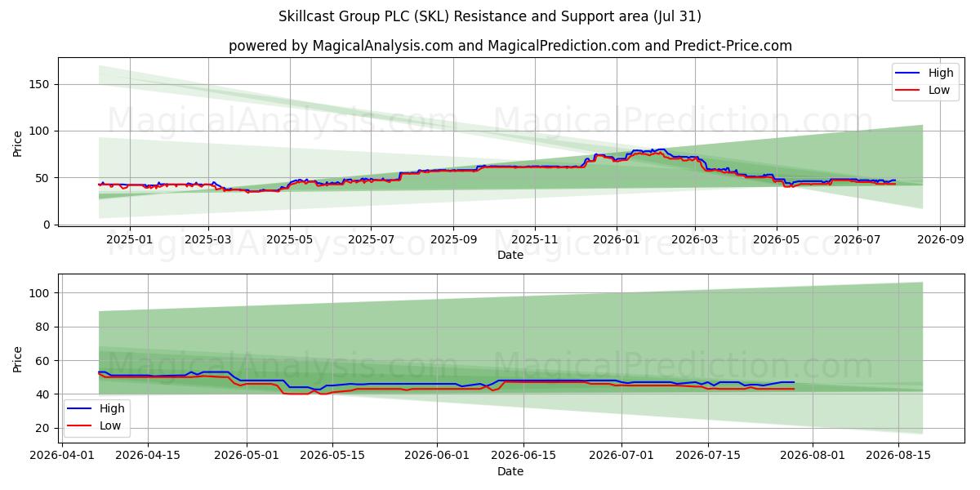Screen dimensions: 980x490
Task: Click the '2025-09' x-axis label in the top chart
Action: click(453, 240)
